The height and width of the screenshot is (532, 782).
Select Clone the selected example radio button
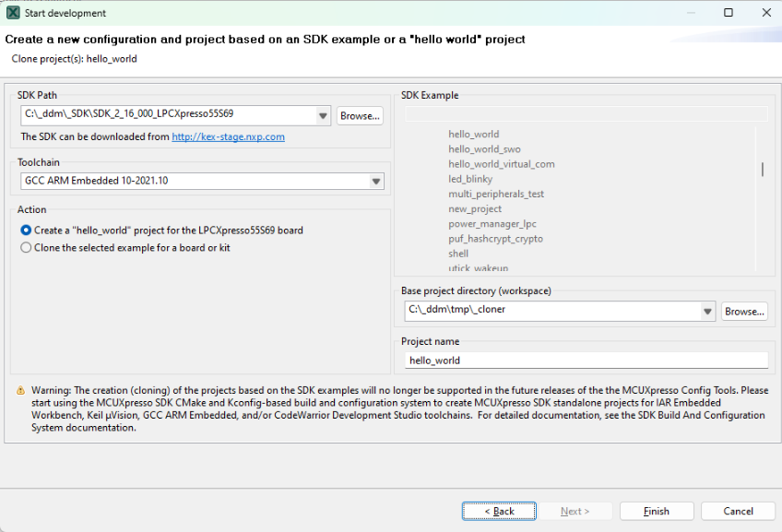pos(26,248)
